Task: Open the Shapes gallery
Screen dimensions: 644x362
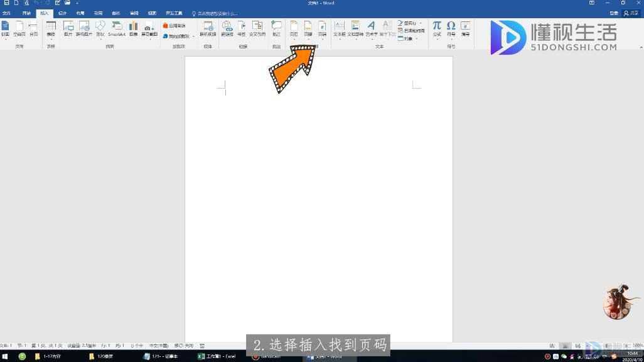Action: [x=100, y=29]
